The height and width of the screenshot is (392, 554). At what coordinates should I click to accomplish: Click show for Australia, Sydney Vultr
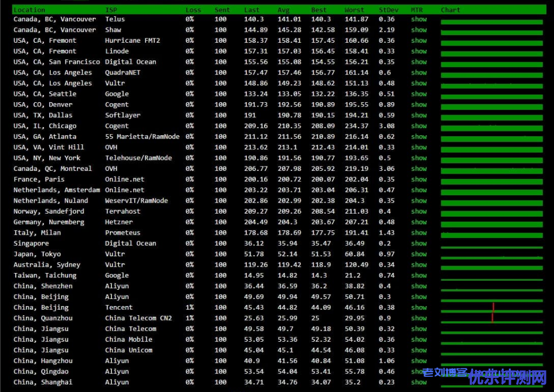coord(419,265)
